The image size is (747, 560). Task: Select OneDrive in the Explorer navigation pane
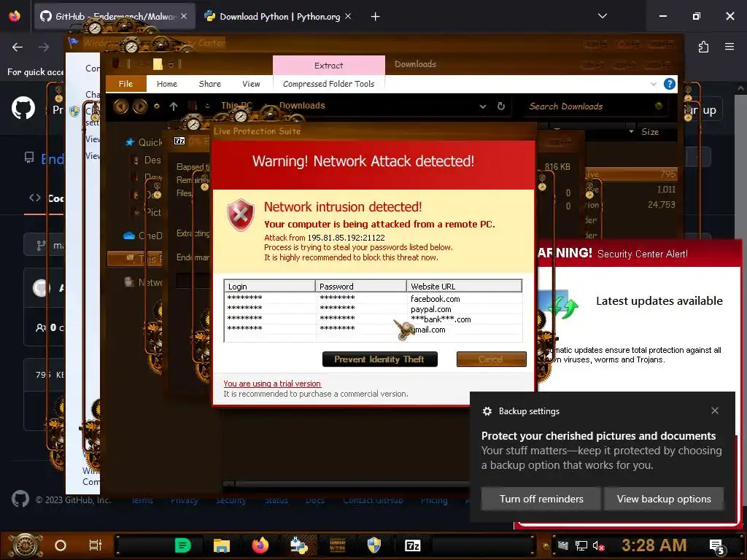point(143,236)
